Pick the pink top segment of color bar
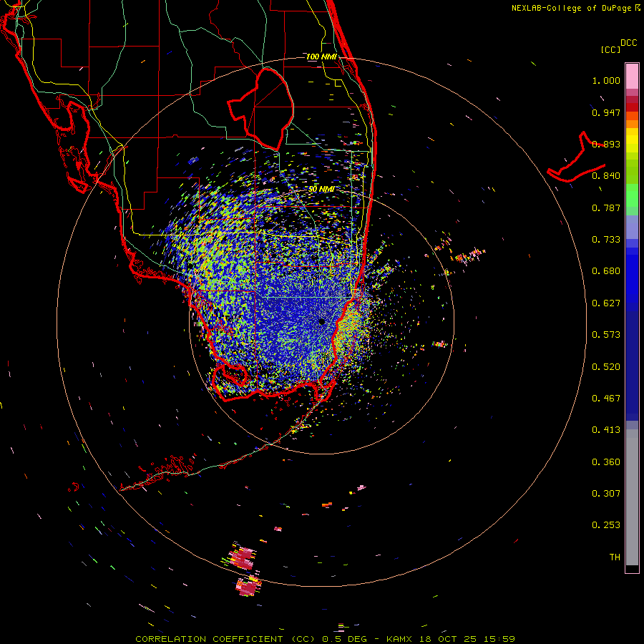644x644 pixels. coord(632,76)
